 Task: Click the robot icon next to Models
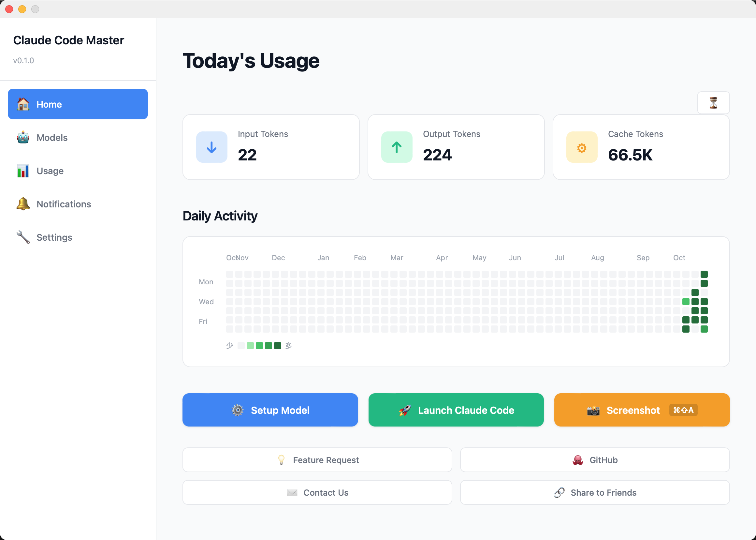pyautogui.click(x=23, y=137)
